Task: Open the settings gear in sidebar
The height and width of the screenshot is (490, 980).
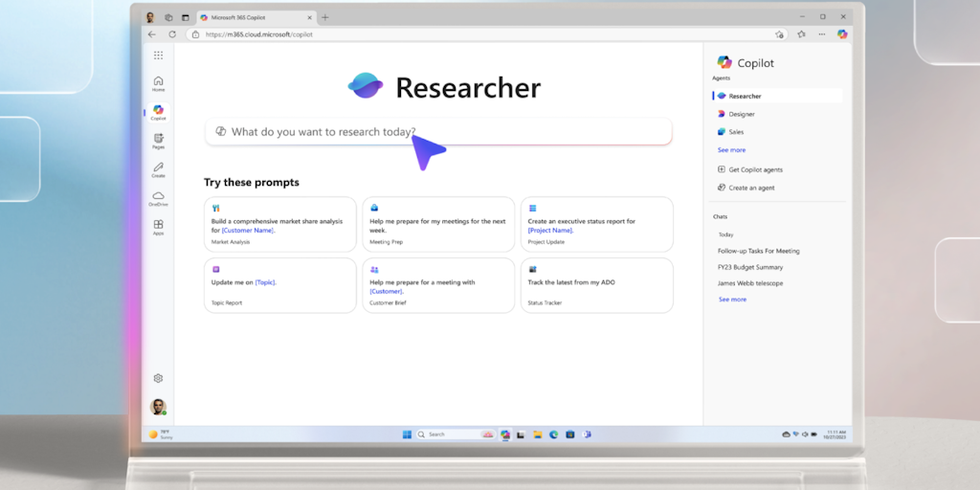Action: 158,378
